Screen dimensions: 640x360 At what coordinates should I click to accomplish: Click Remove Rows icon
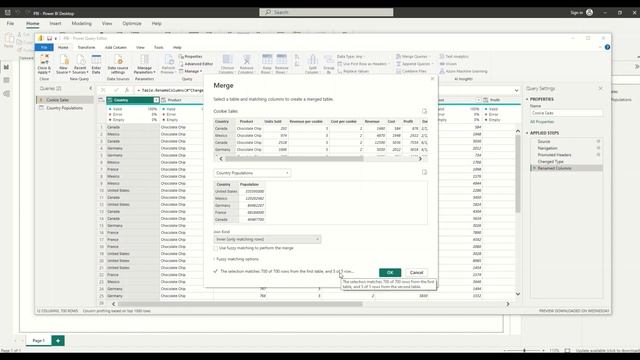click(282, 60)
